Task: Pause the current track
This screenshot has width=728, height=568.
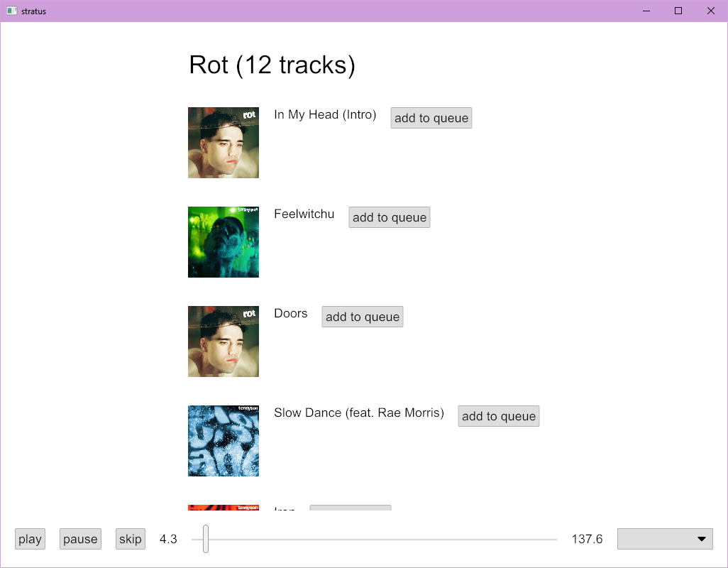Action: 80,539
